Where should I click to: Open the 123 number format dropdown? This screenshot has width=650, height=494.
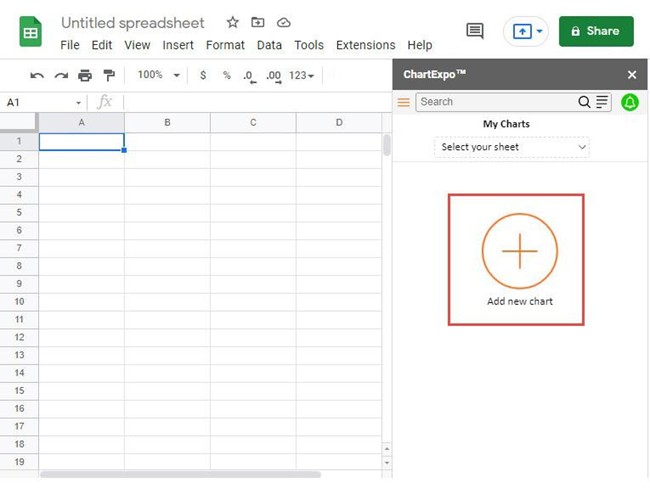[301, 75]
